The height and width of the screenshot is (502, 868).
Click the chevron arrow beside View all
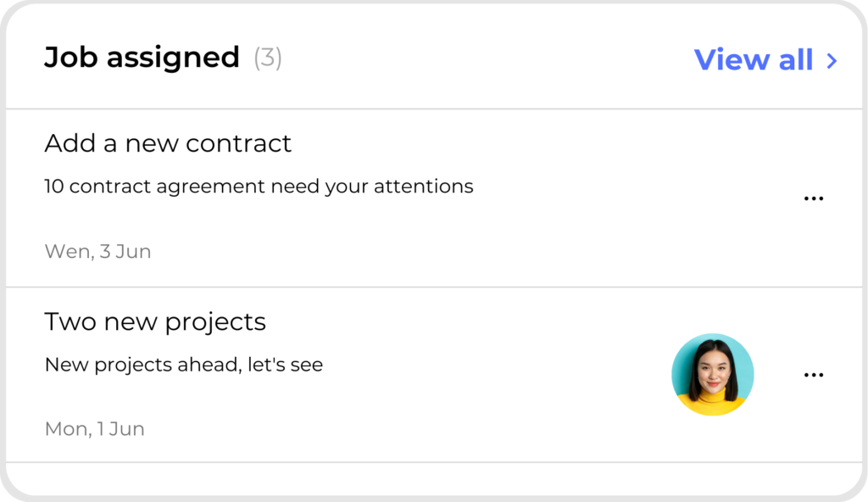coord(832,60)
